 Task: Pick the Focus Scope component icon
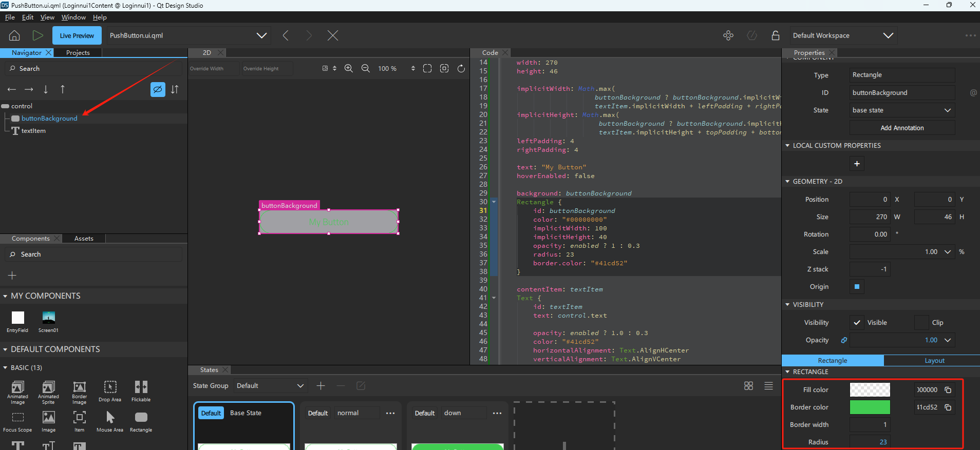coord(17,422)
